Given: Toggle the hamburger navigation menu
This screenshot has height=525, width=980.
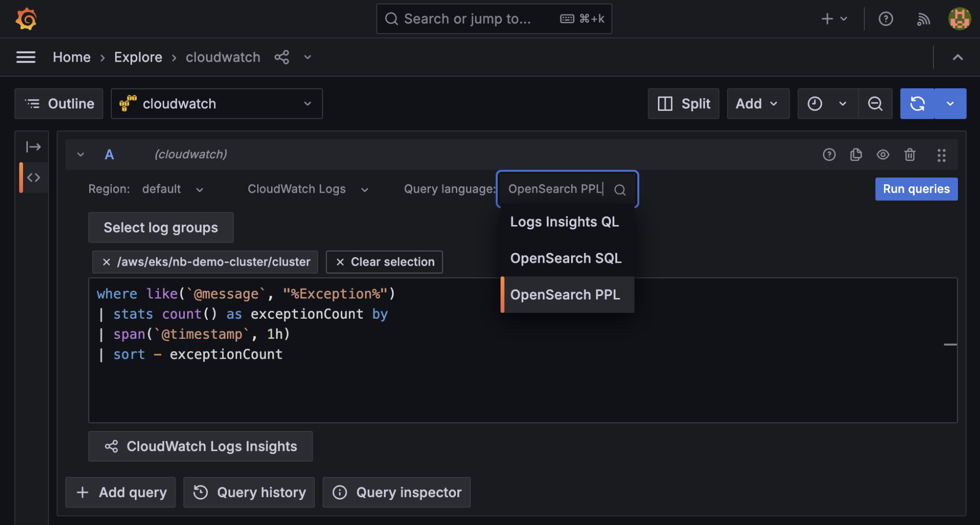Looking at the screenshot, I should tap(26, 57).
